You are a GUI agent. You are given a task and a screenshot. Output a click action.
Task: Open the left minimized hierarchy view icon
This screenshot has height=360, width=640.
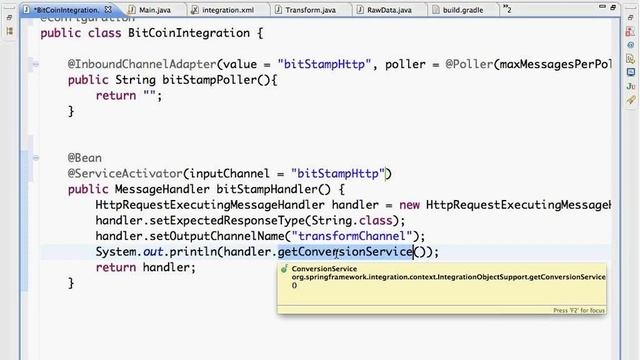coord(9,31)
